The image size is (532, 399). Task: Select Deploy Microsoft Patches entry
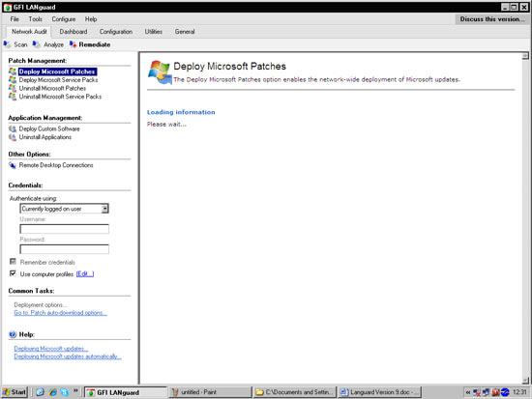[x=58, y=71]
